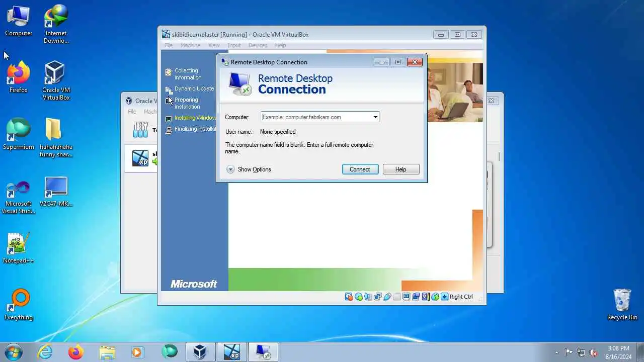Open Windows Media Player from the taskbar

[137, 351]
